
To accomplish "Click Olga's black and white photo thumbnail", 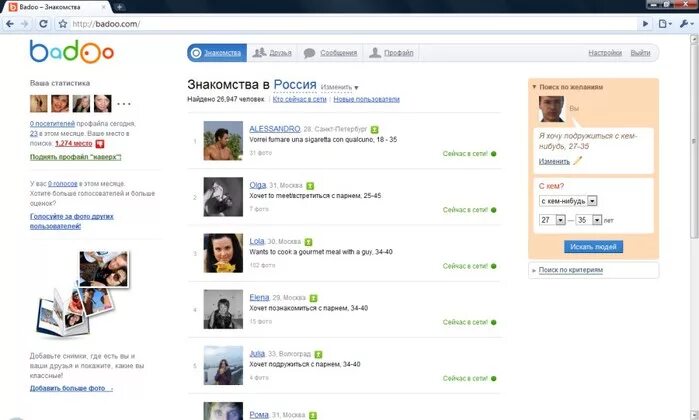I will coord(223,197).
